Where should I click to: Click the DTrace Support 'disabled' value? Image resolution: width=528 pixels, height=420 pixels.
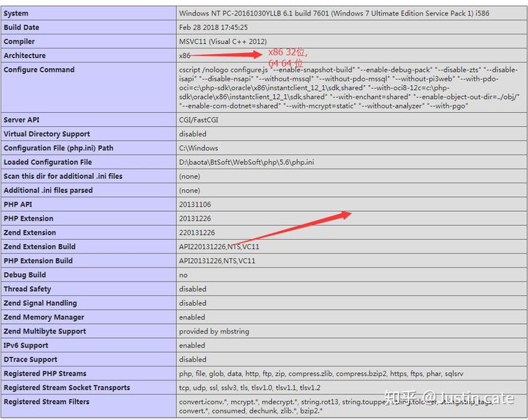(193, 360)
